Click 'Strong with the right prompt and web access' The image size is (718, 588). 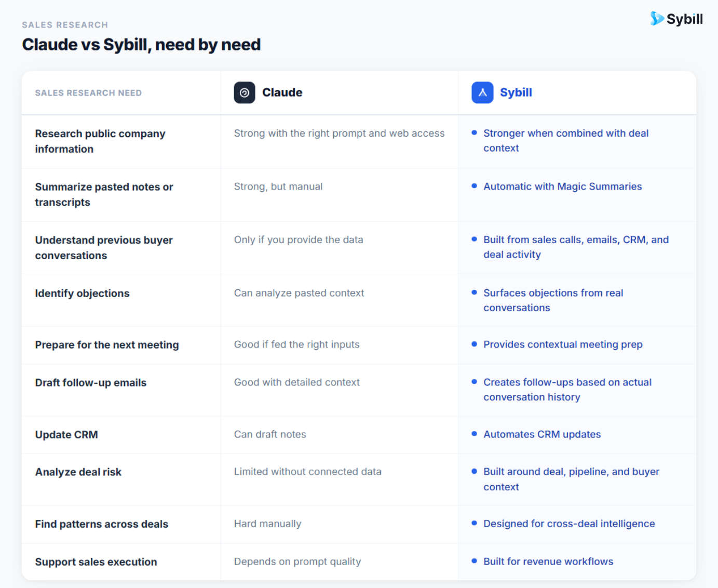point(340,133)
